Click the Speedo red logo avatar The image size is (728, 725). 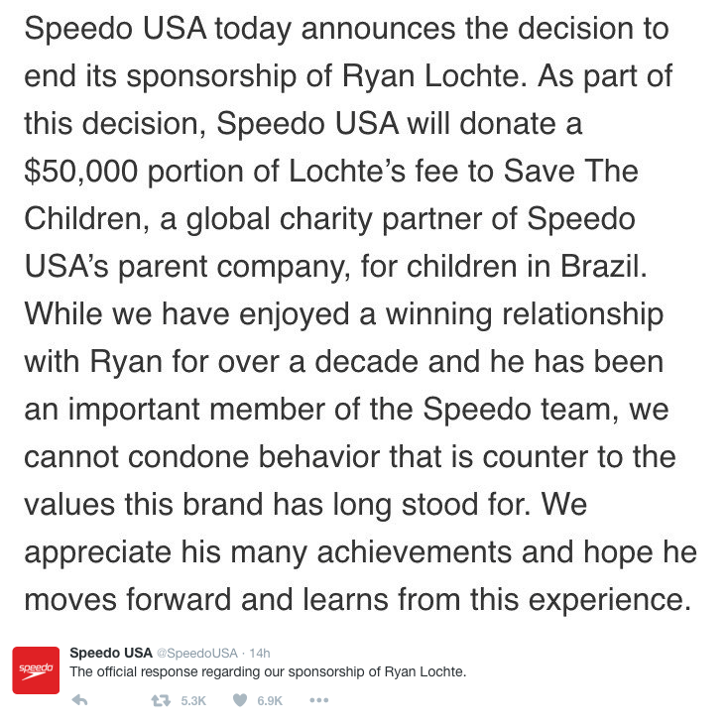tap(36, 669)
